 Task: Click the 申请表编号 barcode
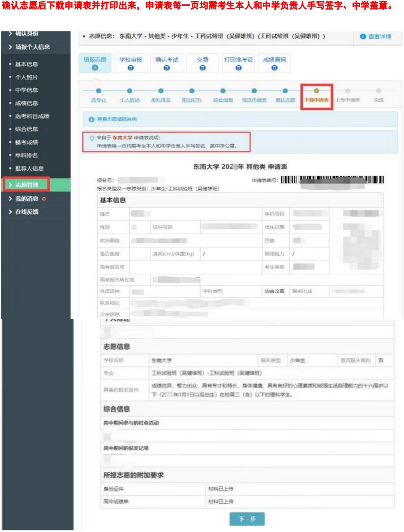333,180
